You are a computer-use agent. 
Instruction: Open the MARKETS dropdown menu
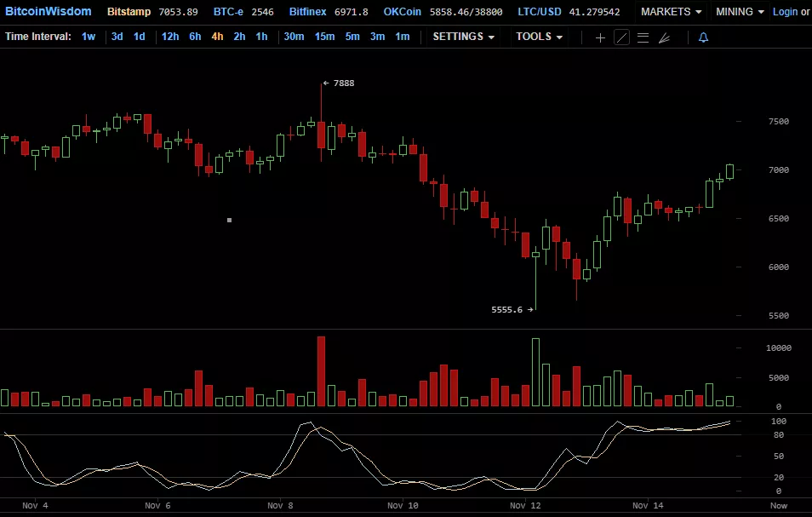point(671,12)
